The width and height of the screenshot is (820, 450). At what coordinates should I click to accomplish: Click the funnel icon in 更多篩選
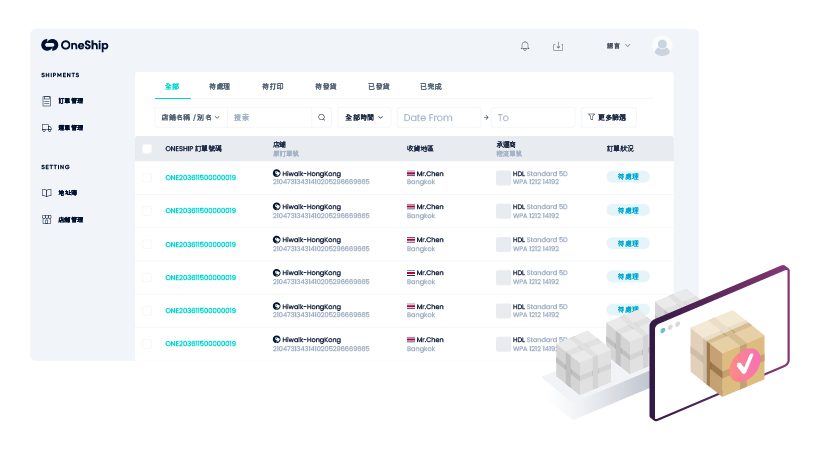point(591,117)
